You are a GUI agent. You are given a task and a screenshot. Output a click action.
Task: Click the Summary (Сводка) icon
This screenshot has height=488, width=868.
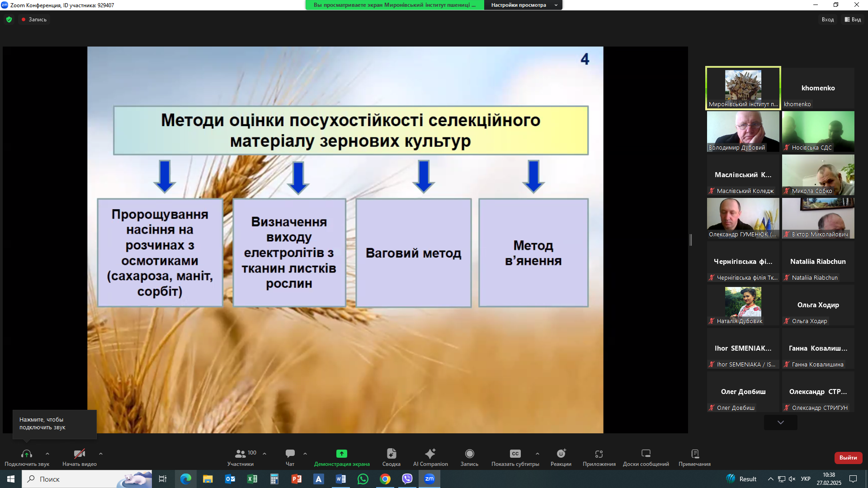(x=391, y=454)
